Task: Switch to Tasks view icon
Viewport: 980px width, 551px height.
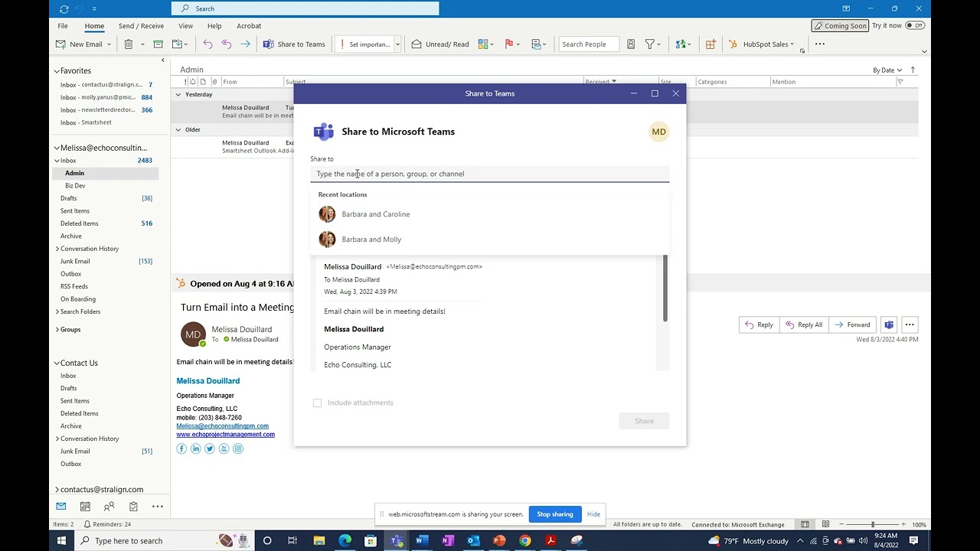Action: pyautogui.click(x=133, y=507)
